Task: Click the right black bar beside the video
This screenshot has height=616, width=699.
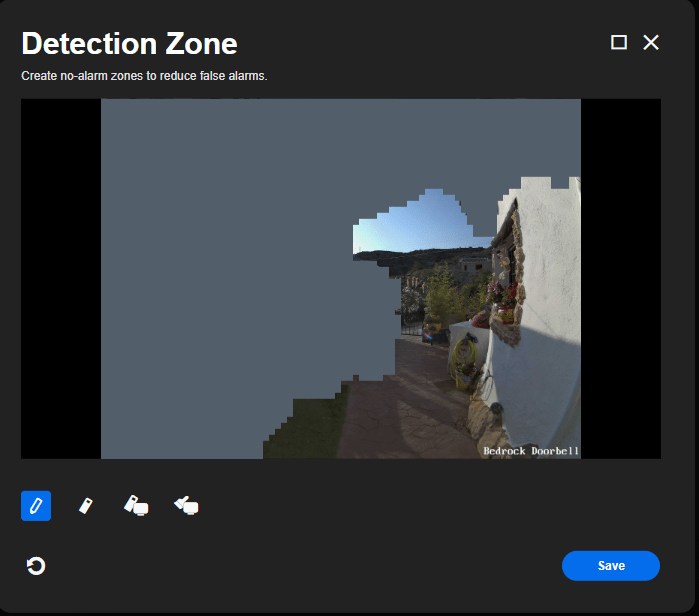Action: (x=620, y=280)
